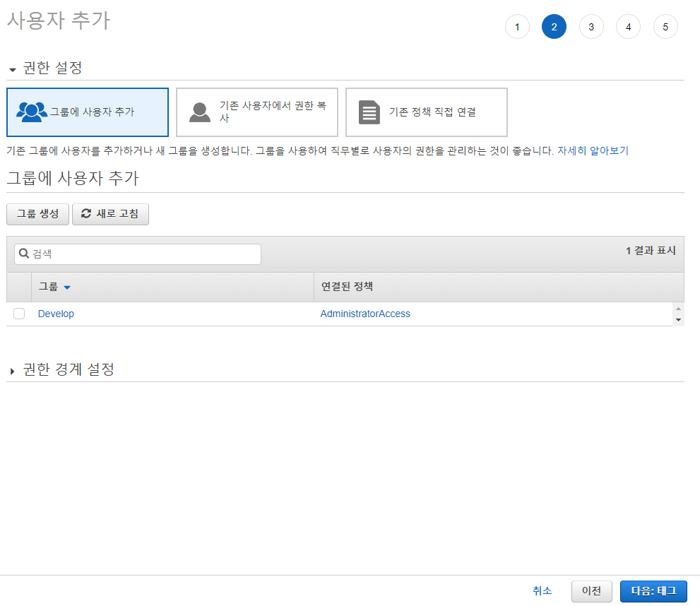Click the table scroll up arrow
This screenshot has height=606, width=700.
[x=679, y=309]
